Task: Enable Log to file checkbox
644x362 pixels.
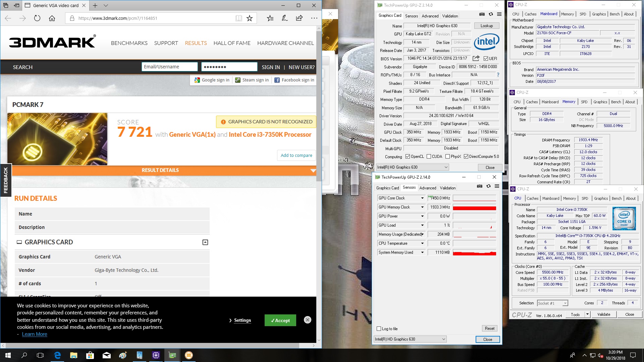Action: click(379, 329)
